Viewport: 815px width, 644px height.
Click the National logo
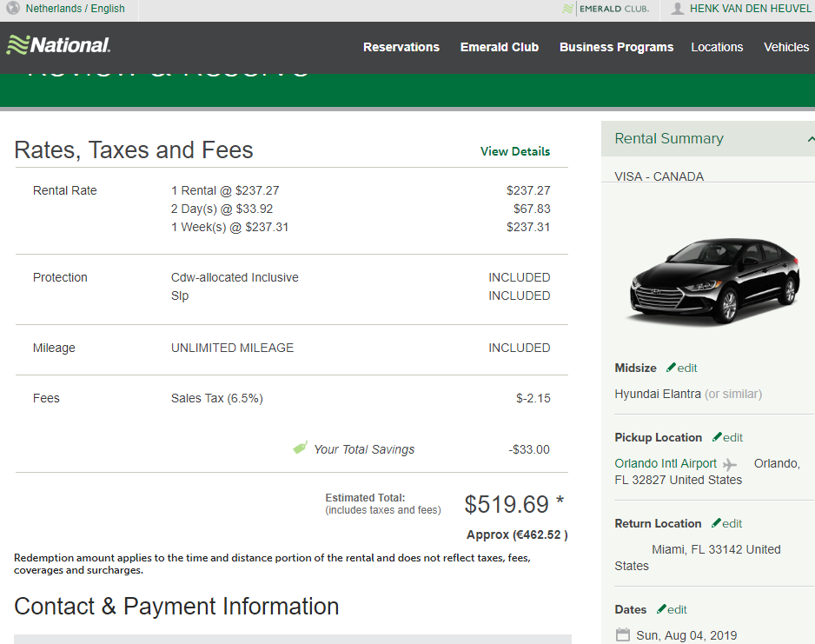pyautogui.click(x=58, y=45)
